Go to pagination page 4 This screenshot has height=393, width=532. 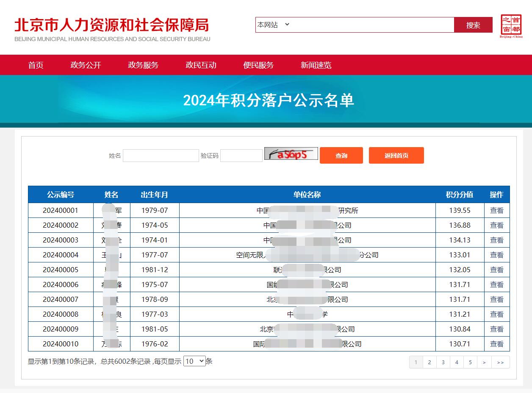[457, 362]
